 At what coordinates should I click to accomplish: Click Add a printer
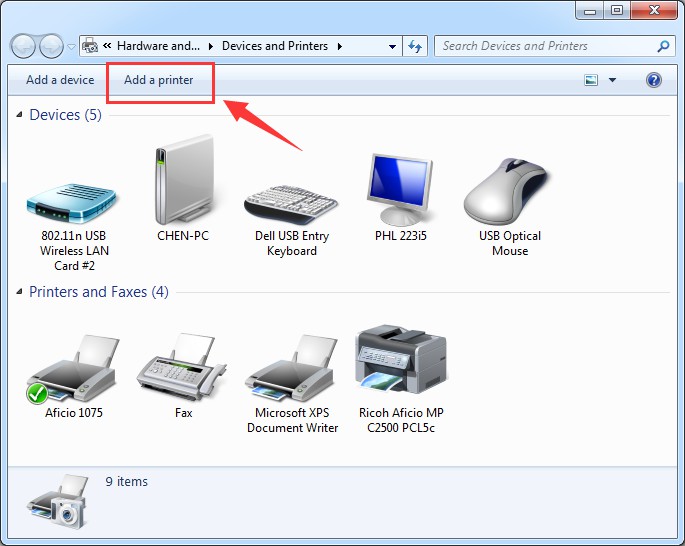coord(159,80)
